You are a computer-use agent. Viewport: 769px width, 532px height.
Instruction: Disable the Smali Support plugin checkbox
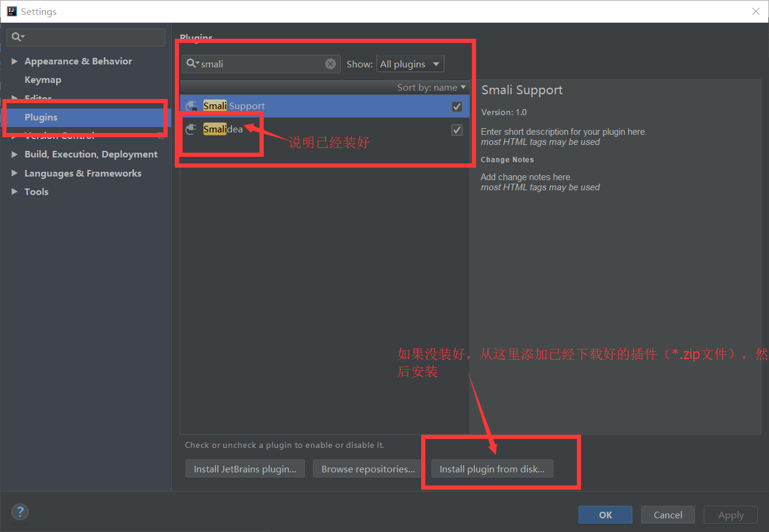coord(457,106)
